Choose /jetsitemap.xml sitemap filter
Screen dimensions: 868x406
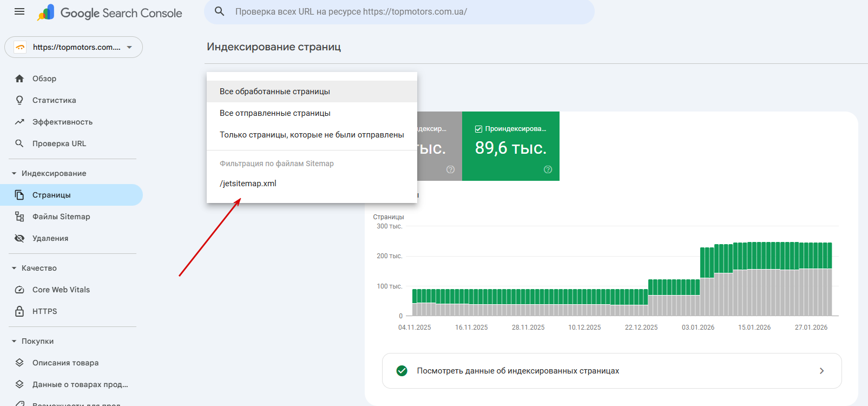click(x=312, y=184)
